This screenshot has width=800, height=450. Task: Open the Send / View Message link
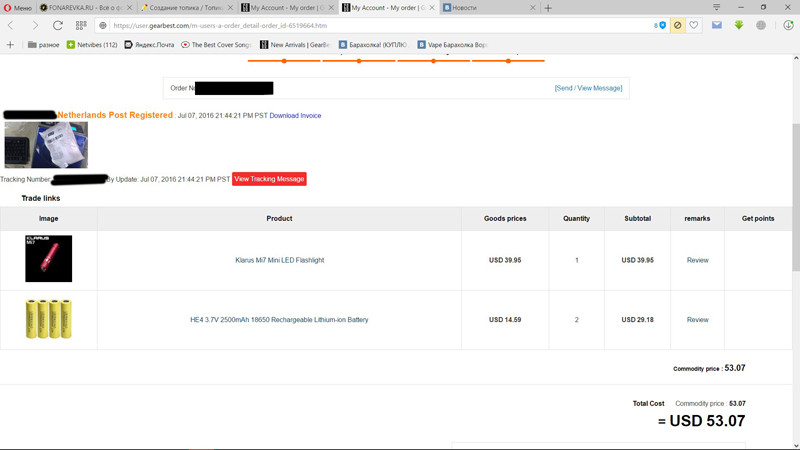pos(588,88)
